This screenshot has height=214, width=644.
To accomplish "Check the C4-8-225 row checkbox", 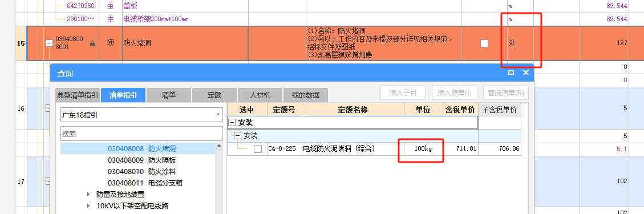I will click(258, 149).
